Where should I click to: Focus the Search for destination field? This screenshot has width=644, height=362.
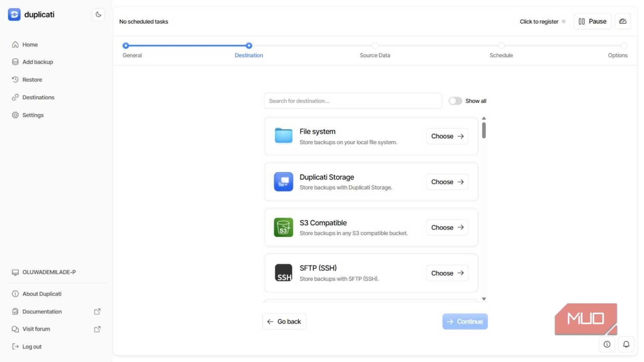353,101
